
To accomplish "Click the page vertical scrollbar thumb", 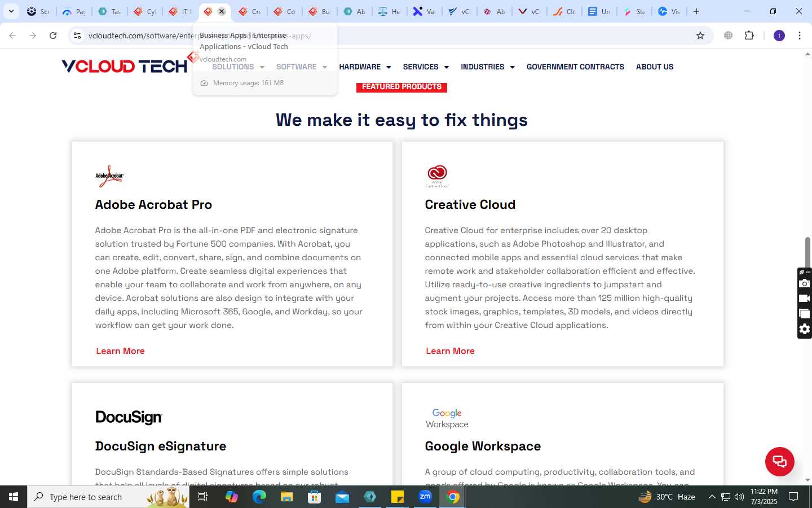I will tap(807, 252).
